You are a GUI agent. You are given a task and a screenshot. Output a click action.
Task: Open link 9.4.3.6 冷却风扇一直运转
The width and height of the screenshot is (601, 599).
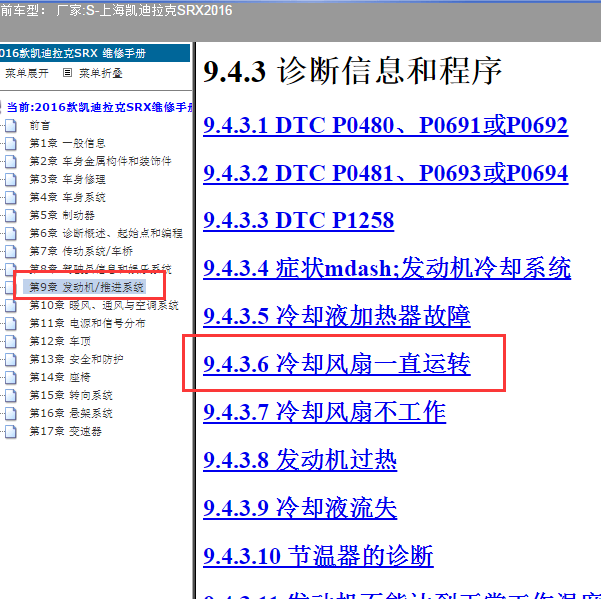(x=337, y=364)
